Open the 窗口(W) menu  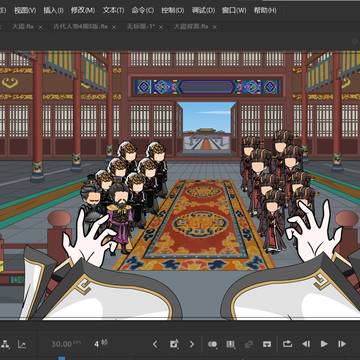tap(234, 10)
